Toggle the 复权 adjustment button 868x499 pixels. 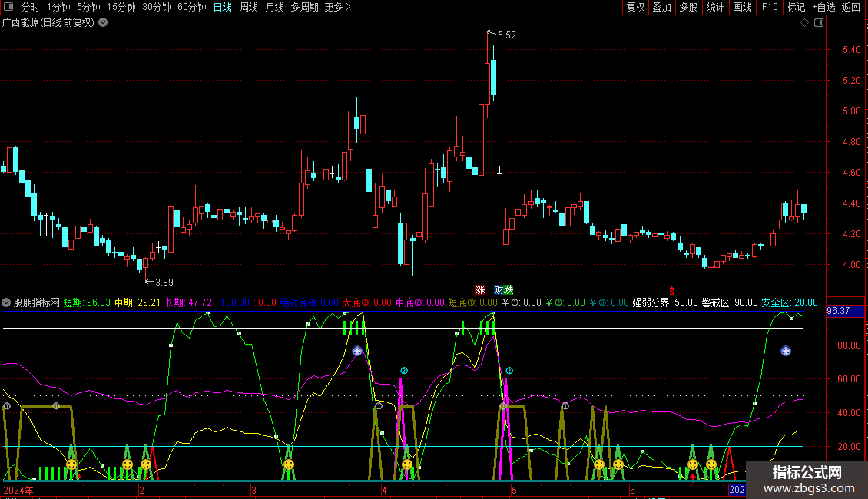pos(635,8)
